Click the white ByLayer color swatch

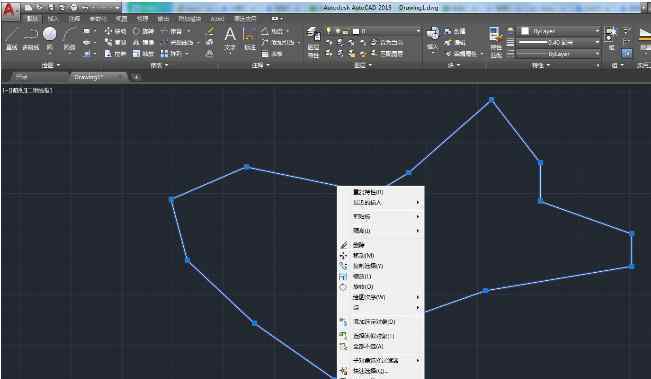coord(525,31)
